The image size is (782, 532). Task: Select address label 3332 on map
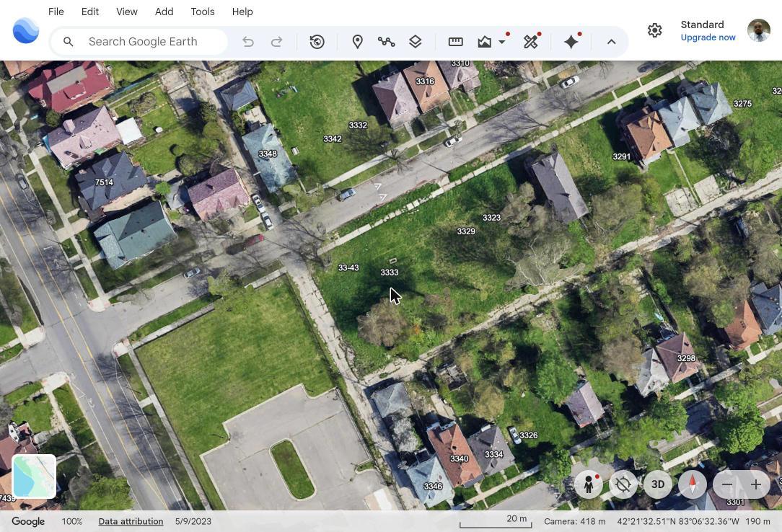(x=358, y=125)
